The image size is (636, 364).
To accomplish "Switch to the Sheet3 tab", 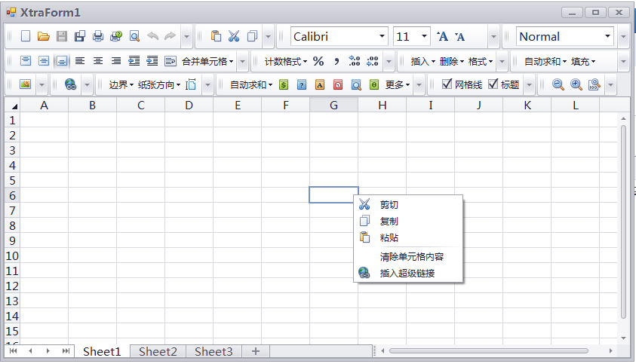I will pyautogui.click(x=214, y=351).
